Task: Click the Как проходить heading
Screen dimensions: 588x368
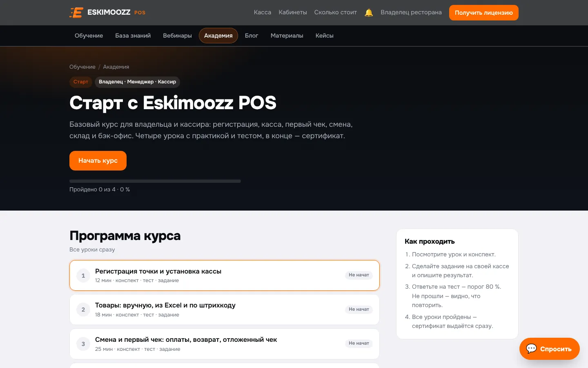Action: pyautogui.click(x=430, y=241)
